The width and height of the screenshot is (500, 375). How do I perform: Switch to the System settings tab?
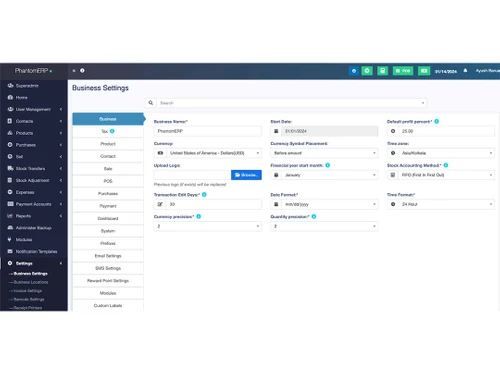coord(108,231)
